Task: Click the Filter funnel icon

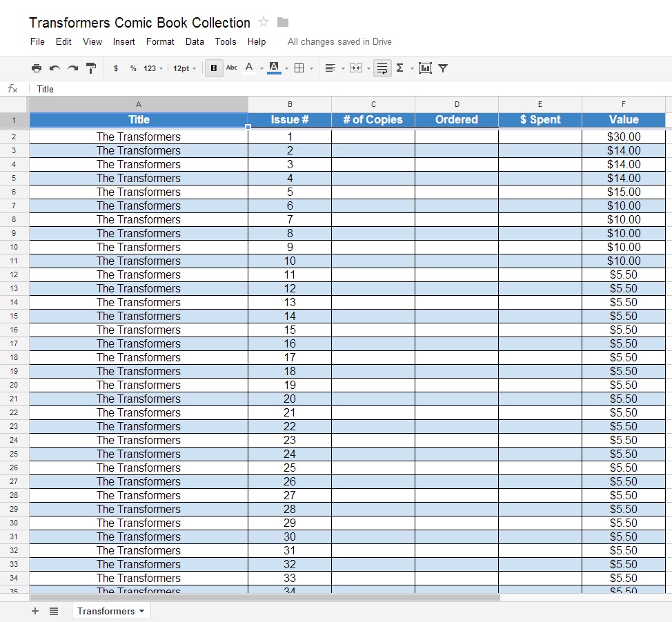Action: click(x=443, y=68)
